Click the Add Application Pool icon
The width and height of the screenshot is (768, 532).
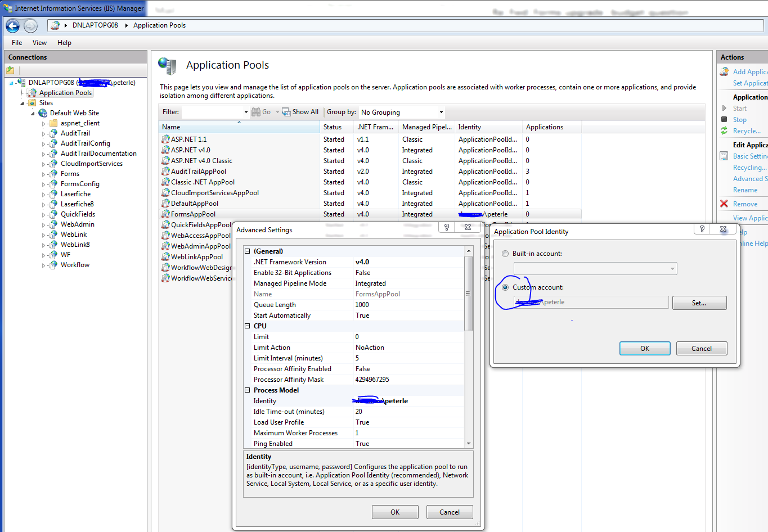[724, 71]
